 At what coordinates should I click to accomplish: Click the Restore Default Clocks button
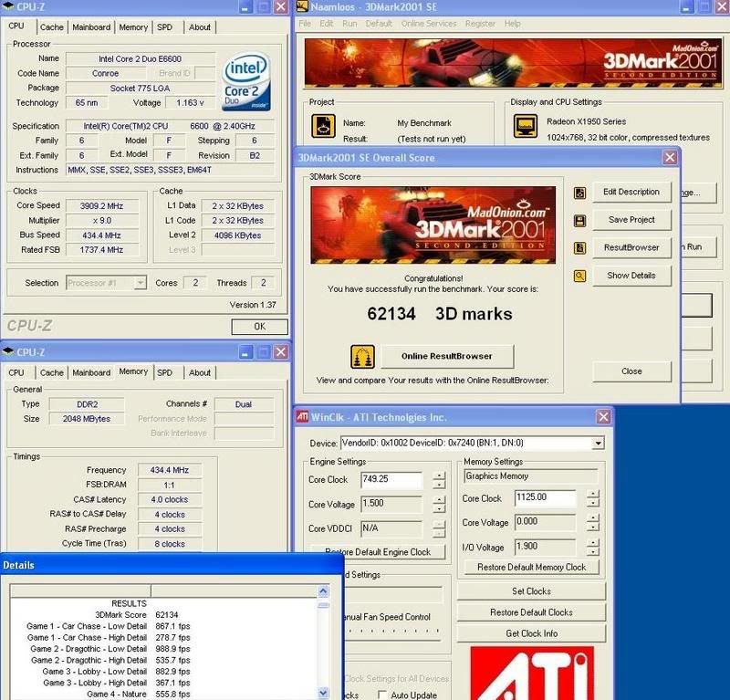(532, 612)
